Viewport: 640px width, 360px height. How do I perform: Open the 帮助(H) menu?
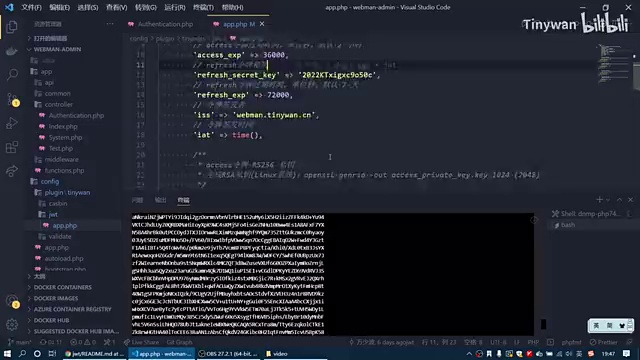point(232,7)
